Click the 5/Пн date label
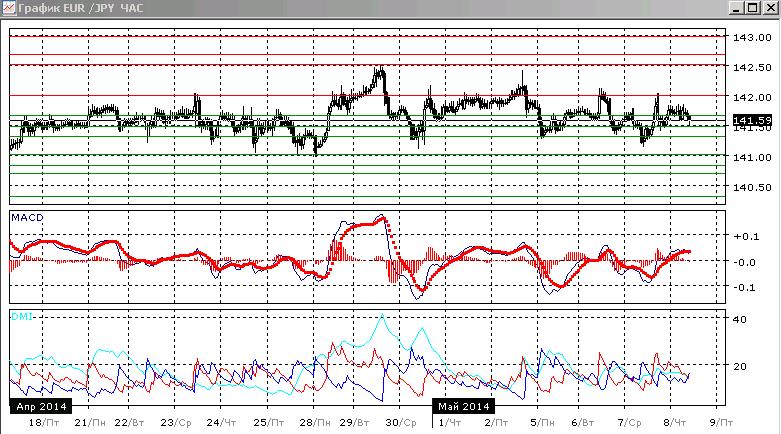The height and width of the screenshot is (434, 781). (542, 423)
